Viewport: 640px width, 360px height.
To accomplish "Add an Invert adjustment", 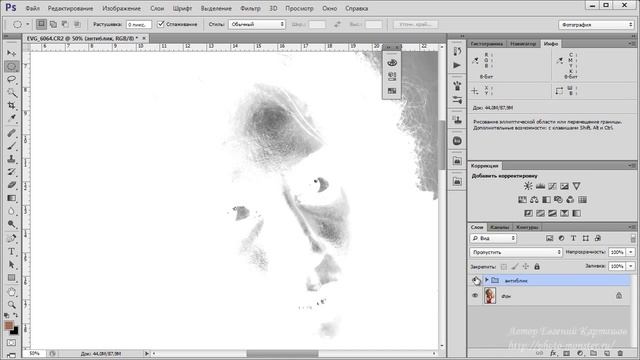I will click(528, 213).
